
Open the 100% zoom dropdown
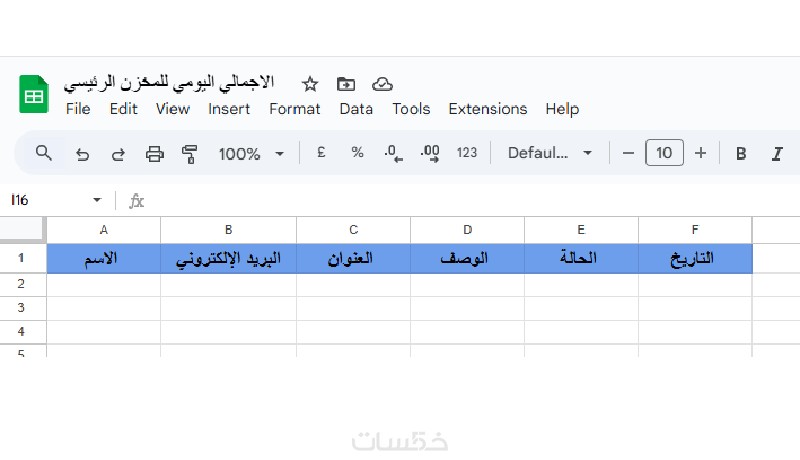[x=251, y=153]
